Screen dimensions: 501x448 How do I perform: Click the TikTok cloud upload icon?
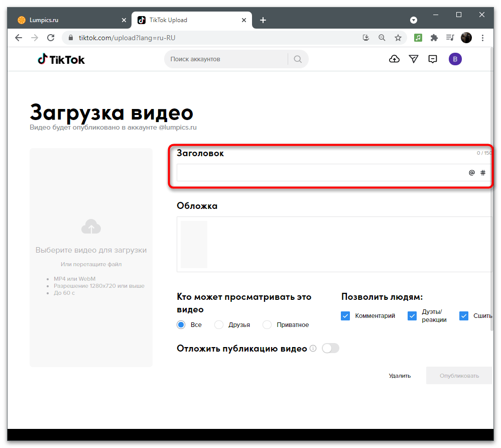tap(394, 59)
